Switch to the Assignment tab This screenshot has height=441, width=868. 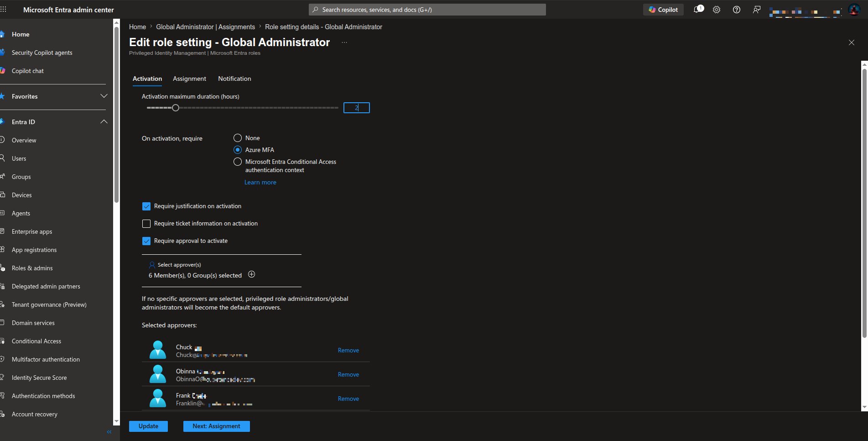[x=189, y=79]
